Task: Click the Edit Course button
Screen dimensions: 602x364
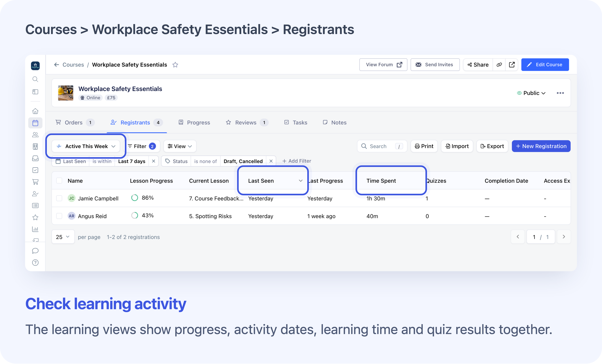Action: pyautogui.click(x=545, y=65)
